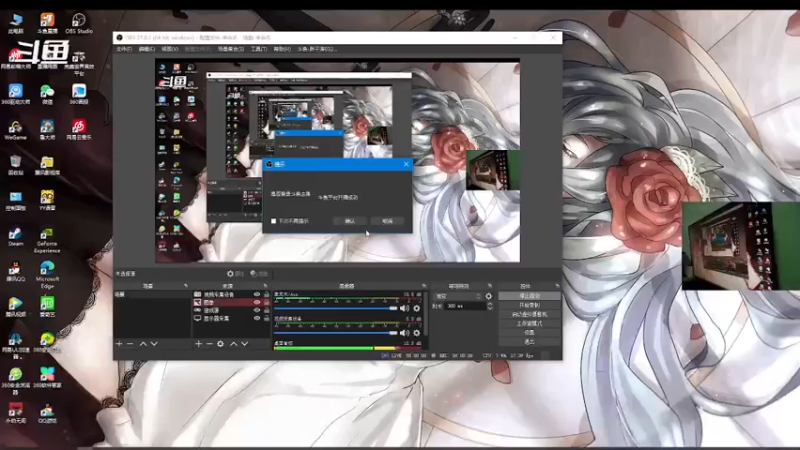
Task: Open Settings from Controls panel
Action: 529,333
